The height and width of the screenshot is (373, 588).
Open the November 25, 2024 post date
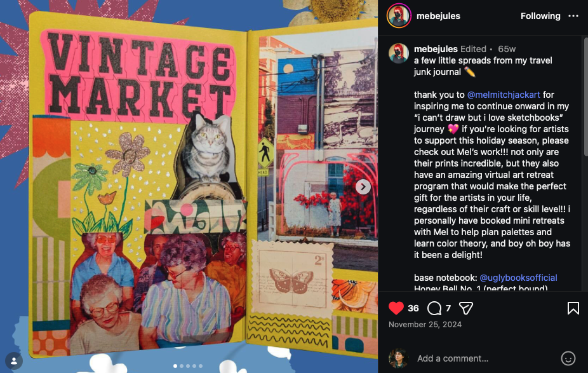[x=425, y=325]
